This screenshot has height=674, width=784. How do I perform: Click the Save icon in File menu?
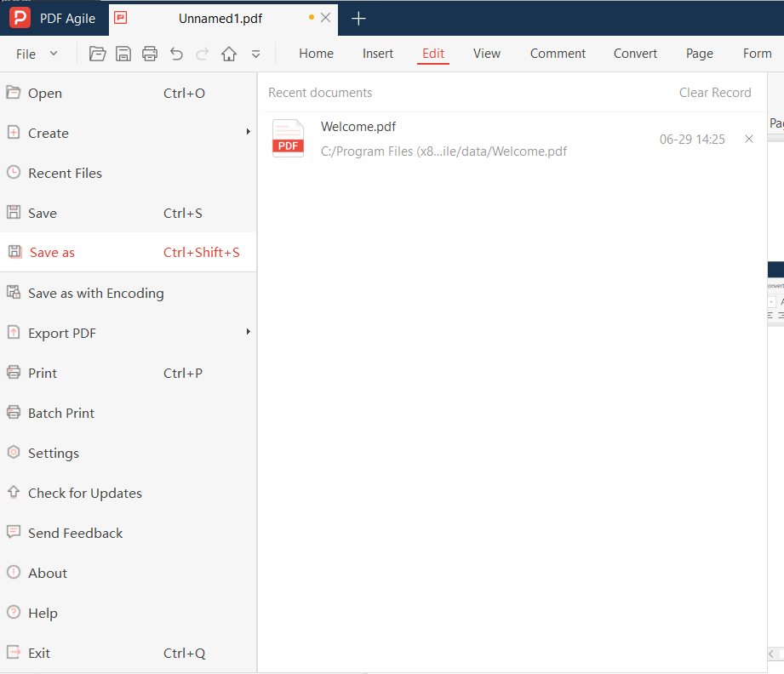(14, 212)
